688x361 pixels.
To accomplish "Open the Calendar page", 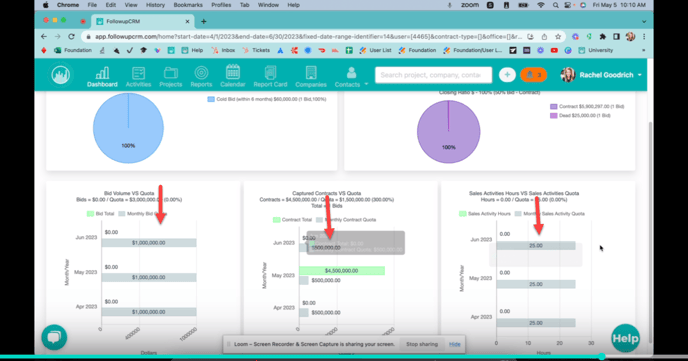I will coord(233,77).
